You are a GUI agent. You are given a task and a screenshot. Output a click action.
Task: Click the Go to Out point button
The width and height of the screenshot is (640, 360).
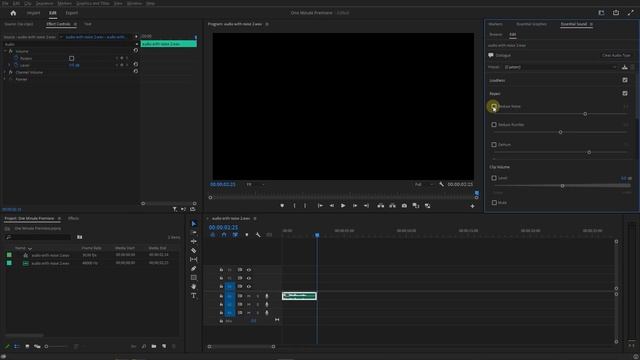[366, 206]
